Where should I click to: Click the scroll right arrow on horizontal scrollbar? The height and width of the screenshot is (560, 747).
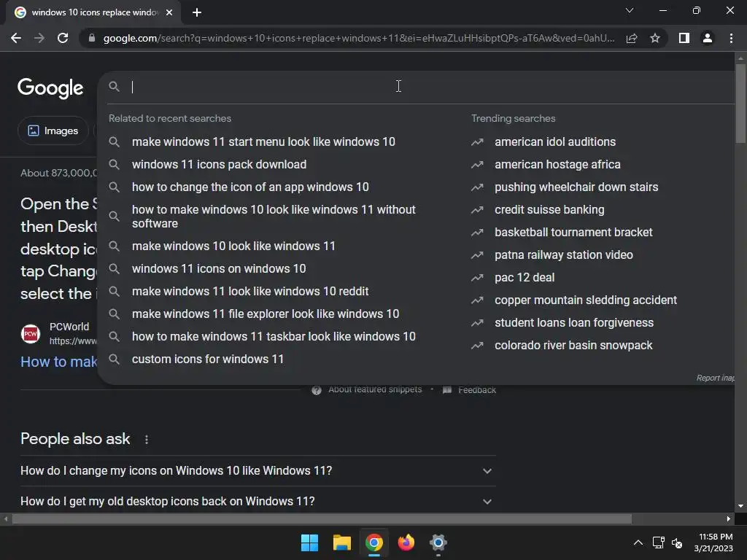pyautogui.click(x=729, y=518)
